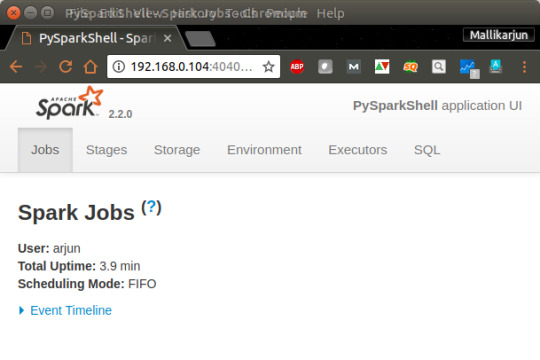This screenshot has height=360, width=540.
Task: Click the Apache Spark logo
Action: [69, 103]
